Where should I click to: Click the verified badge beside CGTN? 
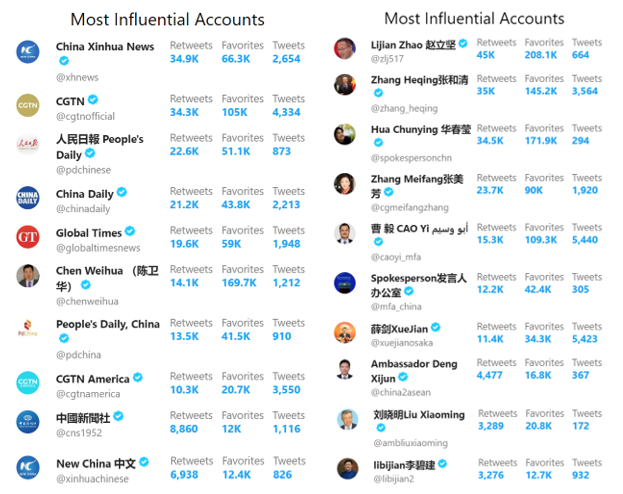pyautogui.click(x=93, y=100)
